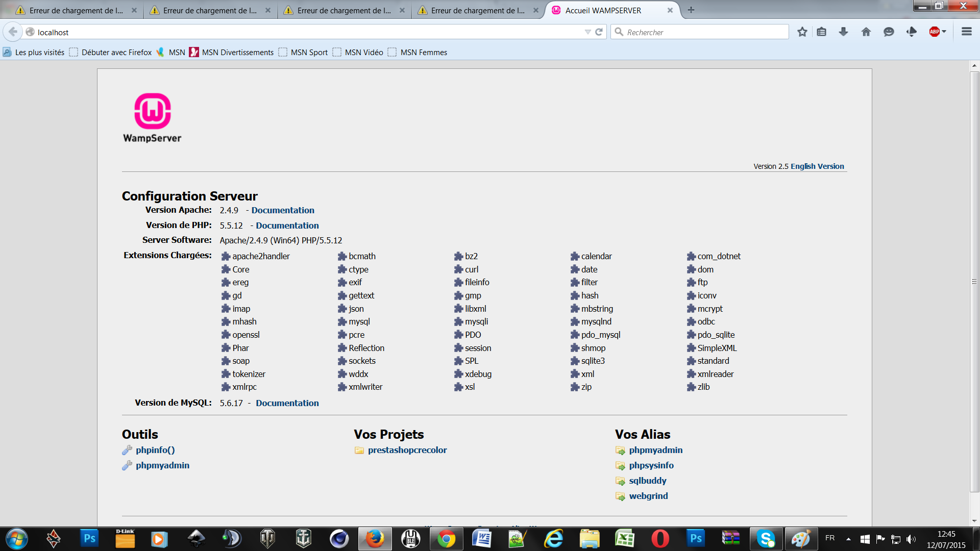Open a new tab with plus button
The image size is (980, 551).
pos(691,10)
